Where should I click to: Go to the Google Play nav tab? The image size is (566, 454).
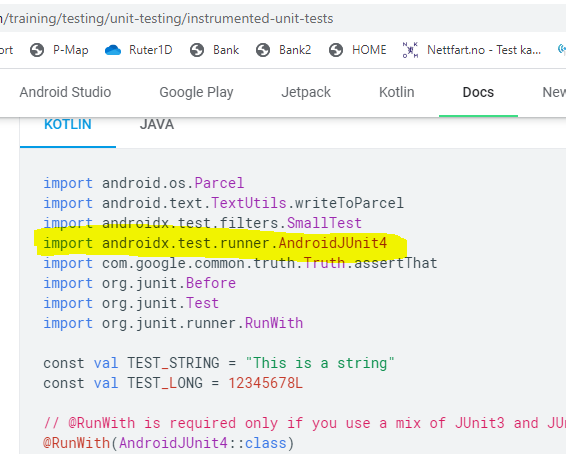pos(196,92)
